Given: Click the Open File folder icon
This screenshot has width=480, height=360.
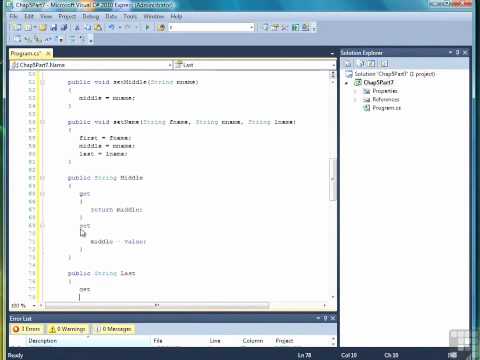Looking at the screenshot, I should click(x=43, y=28).
